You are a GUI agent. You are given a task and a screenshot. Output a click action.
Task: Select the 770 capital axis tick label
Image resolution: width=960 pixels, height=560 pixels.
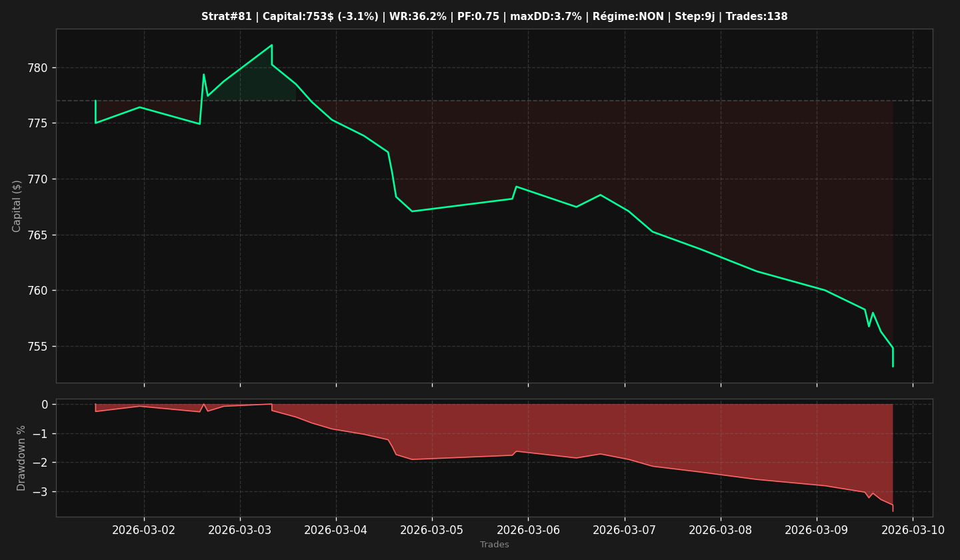(39, 179)
